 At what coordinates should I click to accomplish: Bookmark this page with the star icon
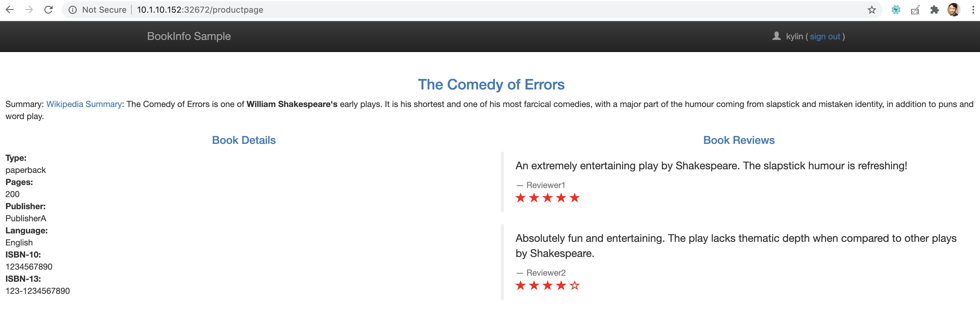click(872, 10)
